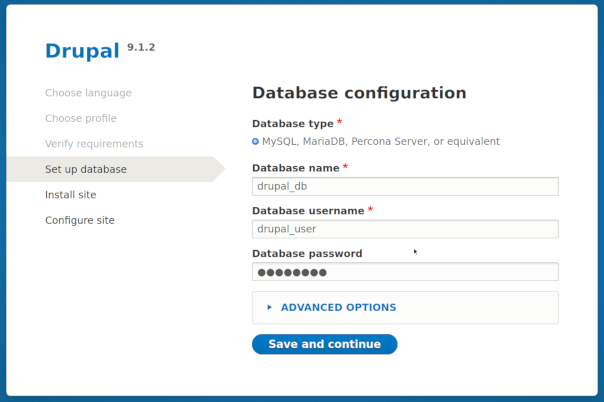Select the Choose language step
Viewport: 604px width, 402px height.
point(88,93)
